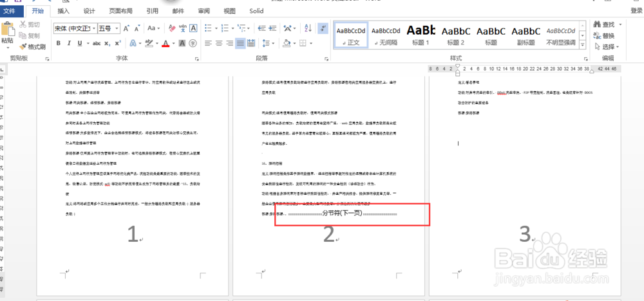Open the Change Case (Aa) dropdown
644x301 pixels.
click(154, 28)
